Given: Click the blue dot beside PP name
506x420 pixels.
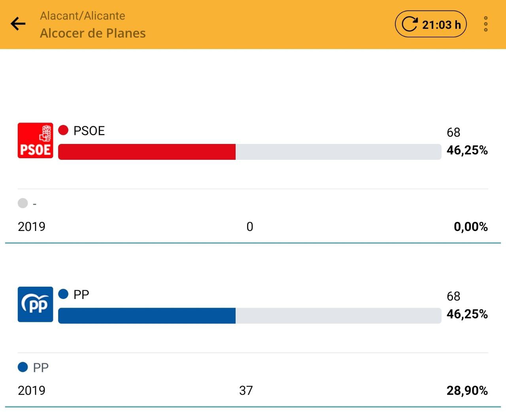Looking at the screenshot, I should 63,294.
